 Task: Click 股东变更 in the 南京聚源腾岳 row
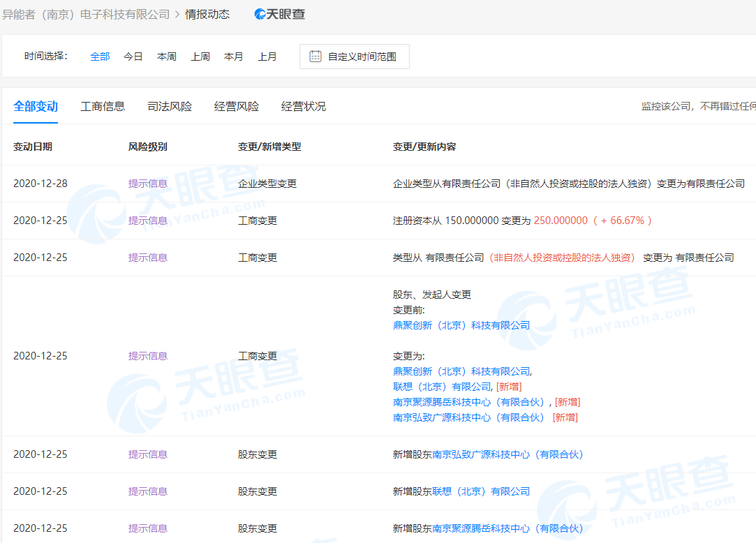[258, 528]
